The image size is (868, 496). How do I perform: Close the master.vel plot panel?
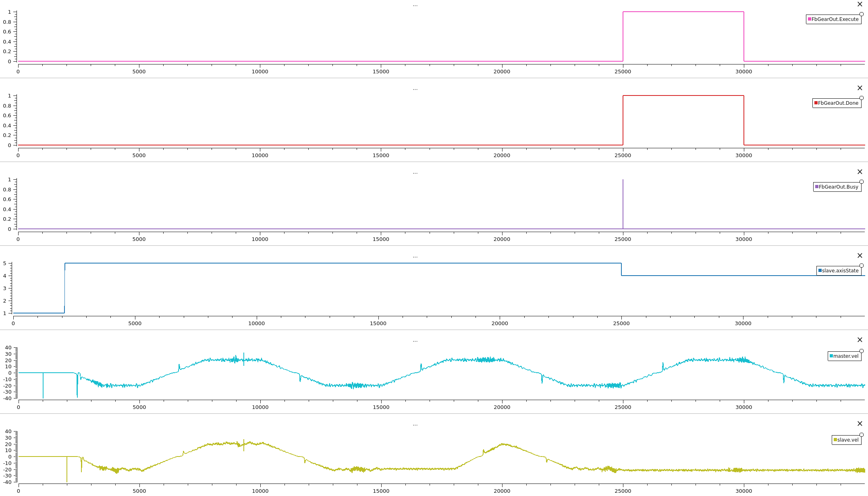coord(860,340)
